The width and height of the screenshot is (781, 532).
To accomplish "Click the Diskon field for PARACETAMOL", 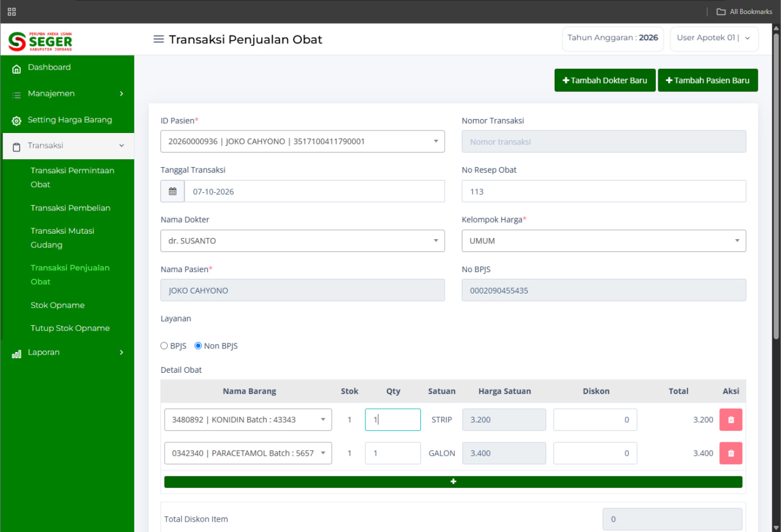I will coord(596,453).
